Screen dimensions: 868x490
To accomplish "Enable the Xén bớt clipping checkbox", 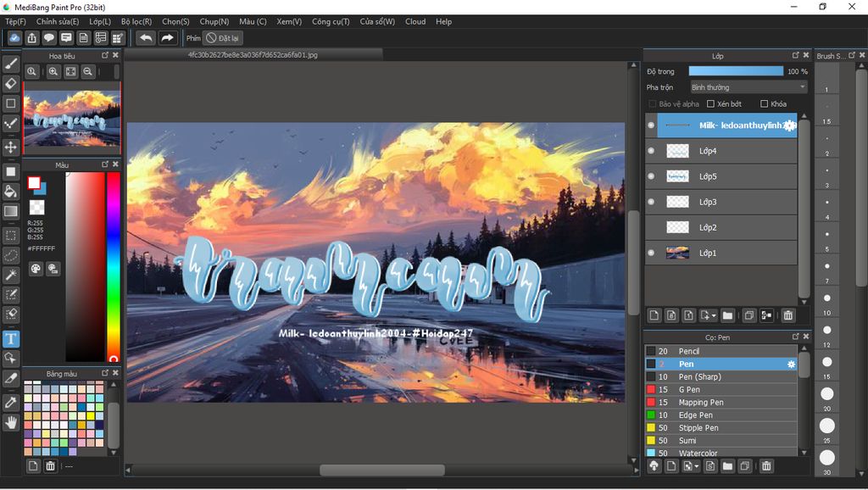I will click(711, 103).
